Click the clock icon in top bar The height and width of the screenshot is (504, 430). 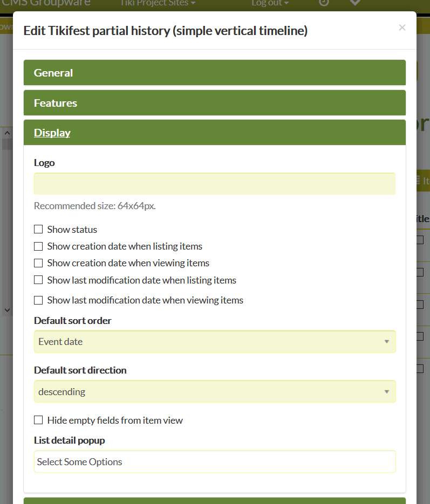(x=324, y=2)
